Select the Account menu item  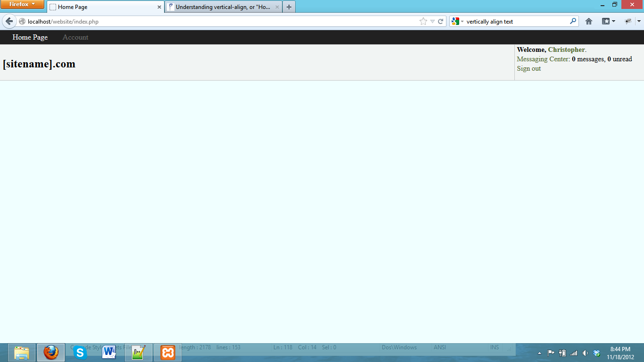click(75, 37)
